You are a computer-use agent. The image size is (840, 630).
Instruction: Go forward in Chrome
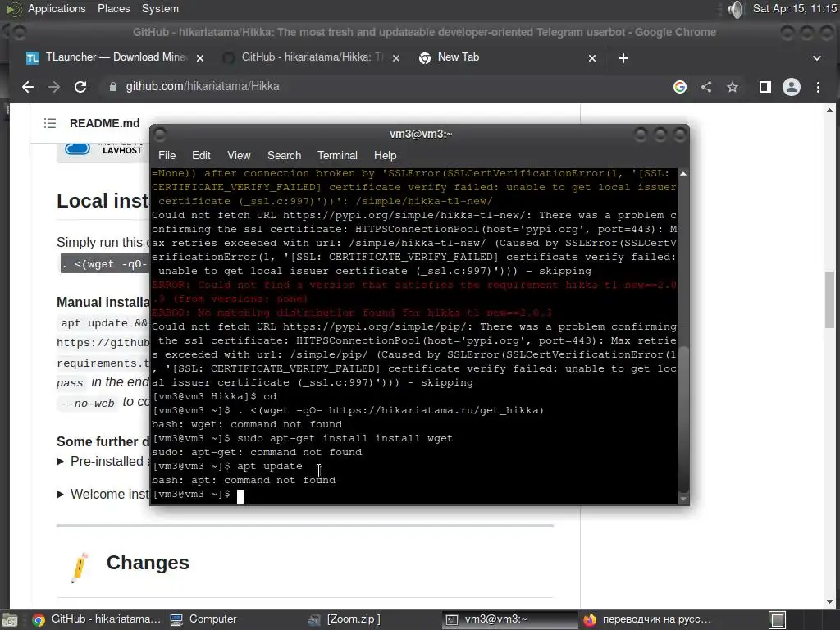pos(53,87)
